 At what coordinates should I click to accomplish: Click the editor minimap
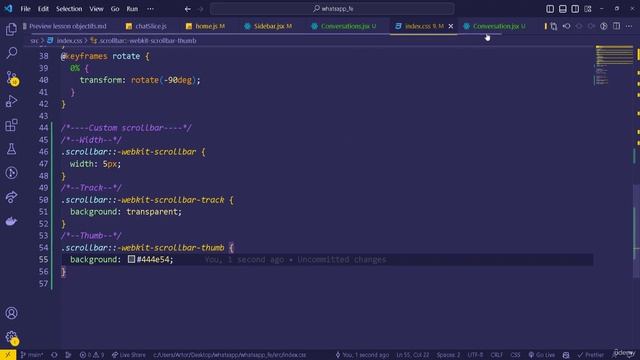pos(613,65)
